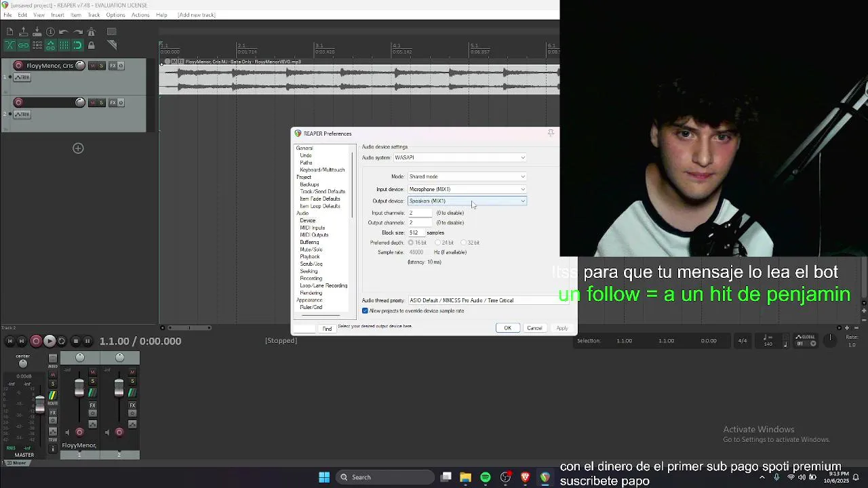Adjust master volume fader in mixer
868x488 pixels.
(40, 405)
